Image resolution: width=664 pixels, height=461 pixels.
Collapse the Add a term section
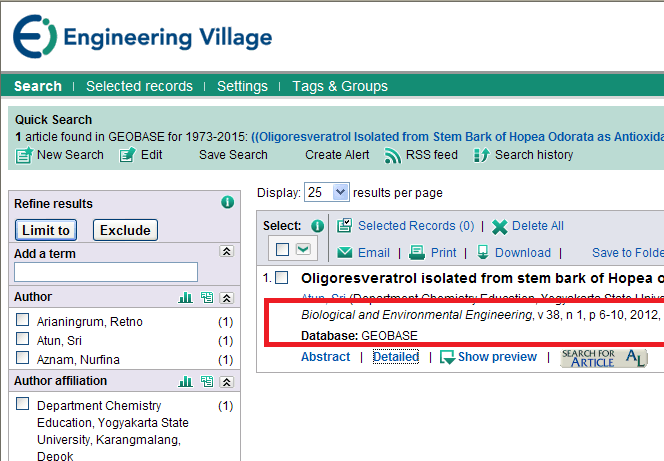coord(227,251)
